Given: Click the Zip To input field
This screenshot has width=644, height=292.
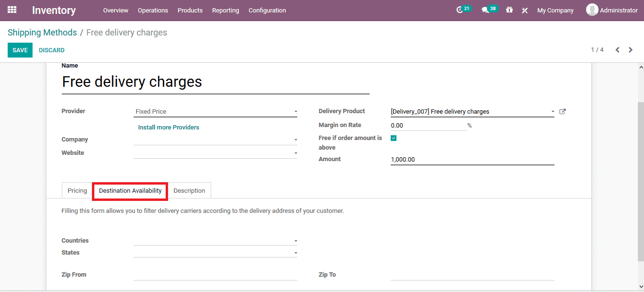Looking at the screenshot, I should tap(473, 275).
